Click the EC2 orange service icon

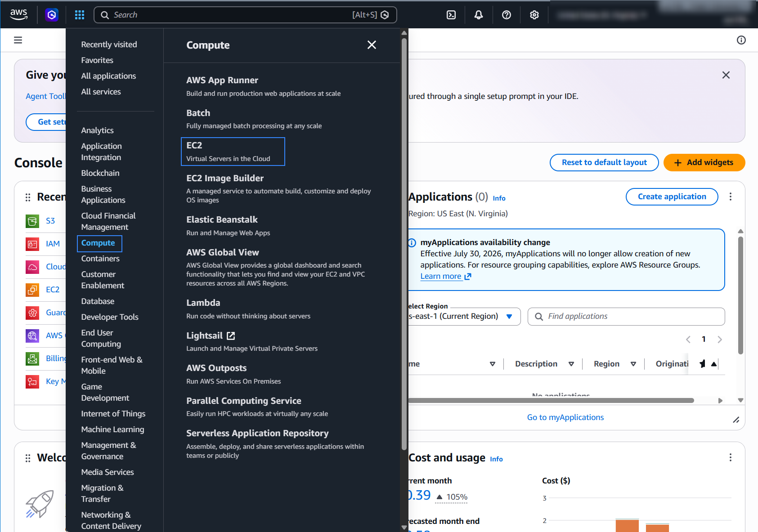pyautogui.click(x=32, y=290)
